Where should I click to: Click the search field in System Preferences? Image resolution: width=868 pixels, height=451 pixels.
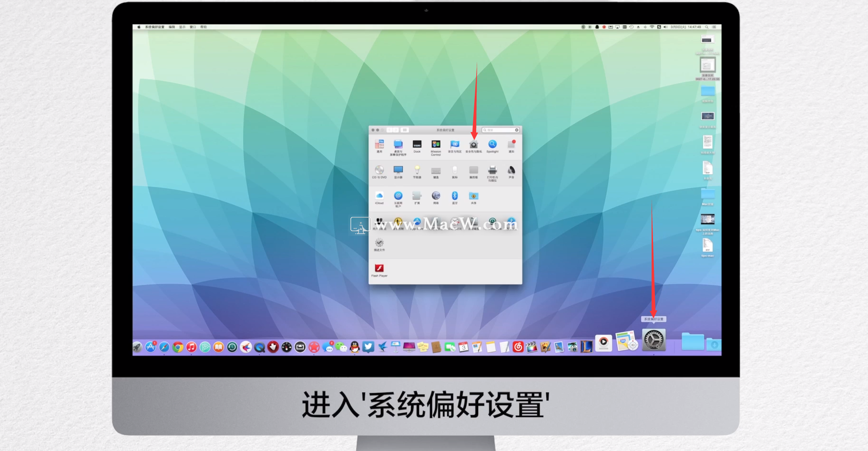pos(500,130)
